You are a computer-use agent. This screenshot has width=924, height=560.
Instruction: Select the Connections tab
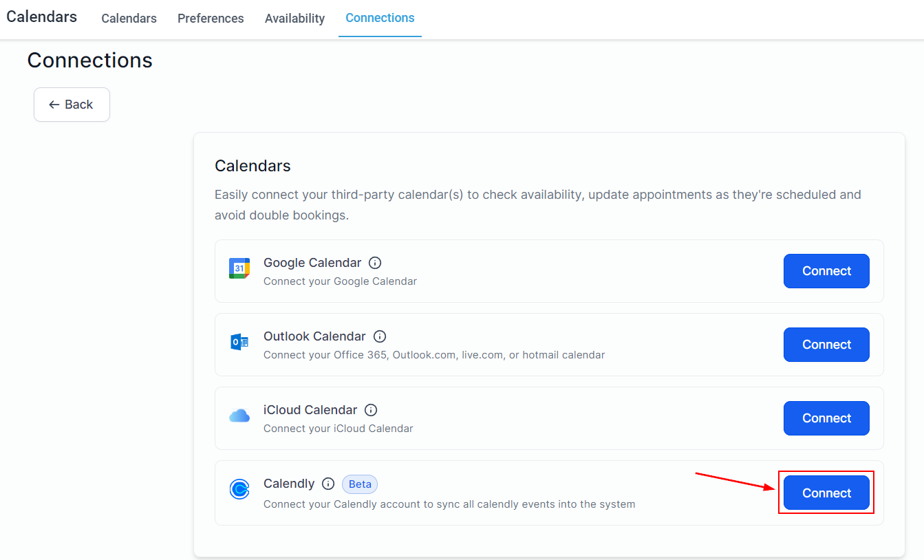(x=380, y=18)
